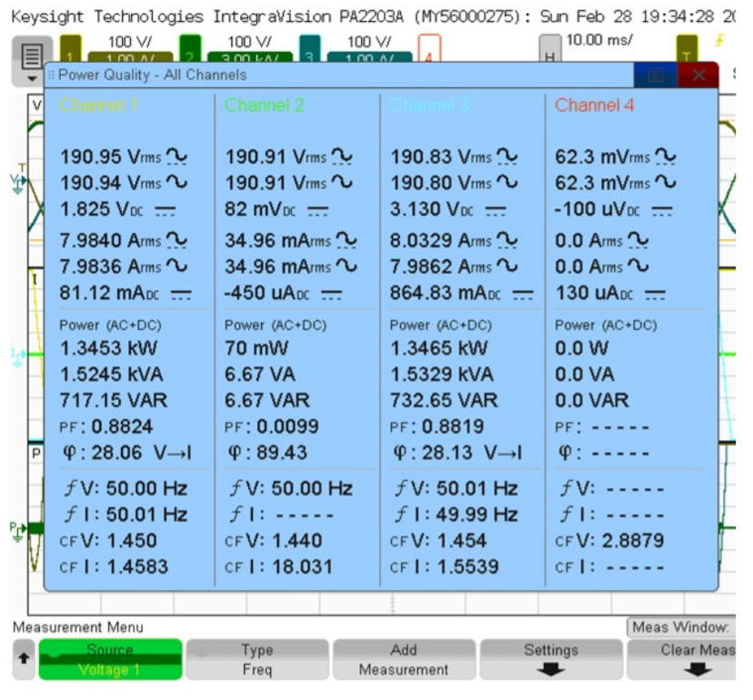Open the Source Voltage 1 softkey
Viewport: 753px width, 700px height.
[110, 660]
